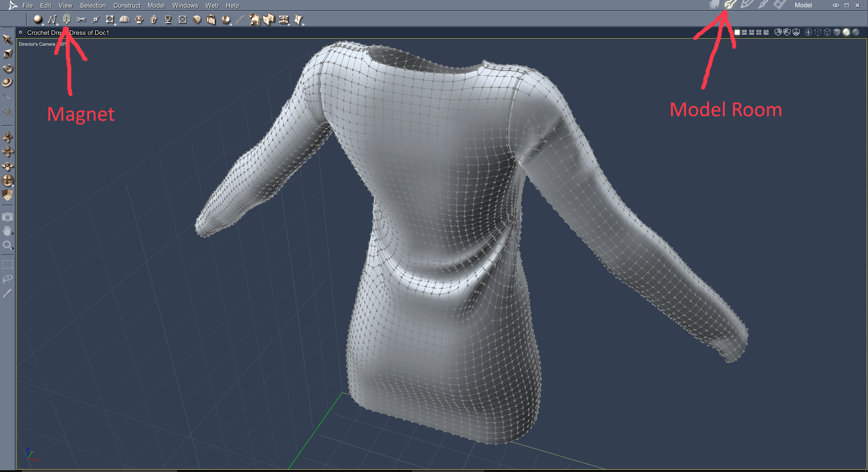Select the square polygon transform tool
The height and width of the screenshot is (472, 868).
point(110,19)
